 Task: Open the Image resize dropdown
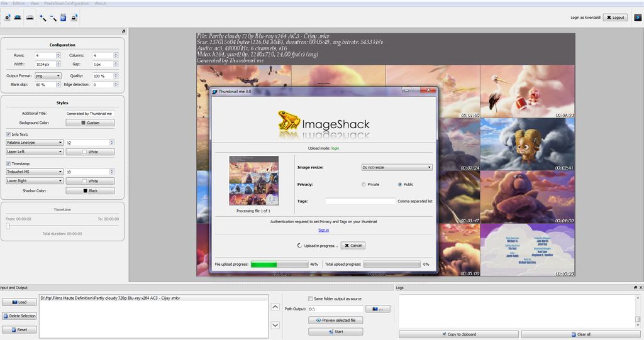pyautogui.click(x=397, y=167)
